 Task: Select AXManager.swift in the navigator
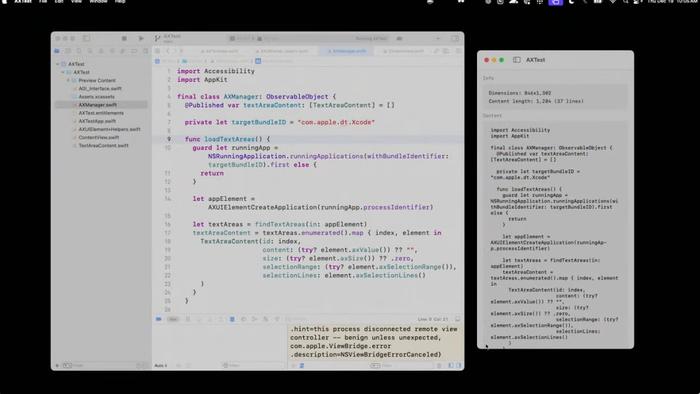[97, 105]
